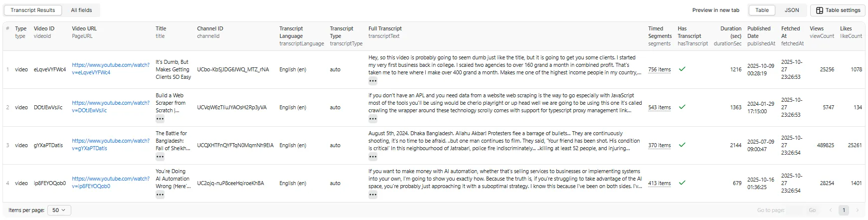This screenshot has width=868, height=220.
Task: Select the All fields tab
Action: pos(81,10)
